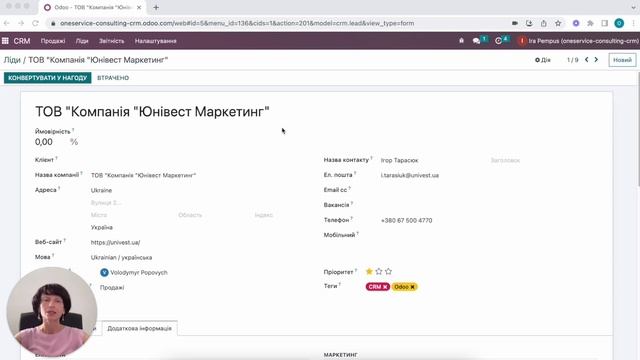The height and width of the screenshot is (360, 640).
Task: Switch to Додаткова інформація tab
Action: pos(140,328)
